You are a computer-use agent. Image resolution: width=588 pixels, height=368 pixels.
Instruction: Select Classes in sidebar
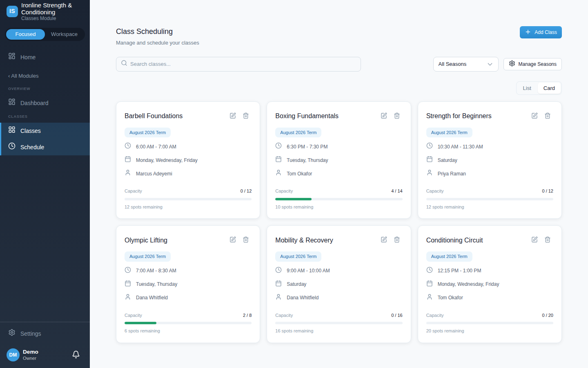(x=45, y=131)
